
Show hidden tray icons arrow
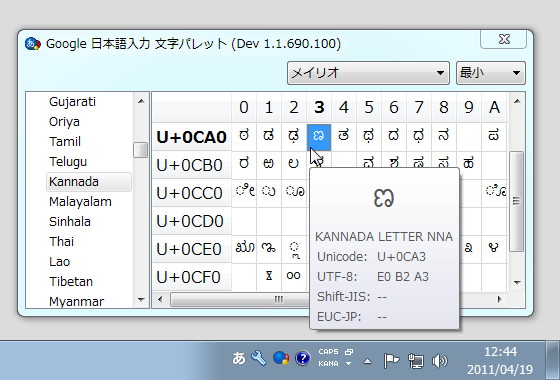coord(367,361)
